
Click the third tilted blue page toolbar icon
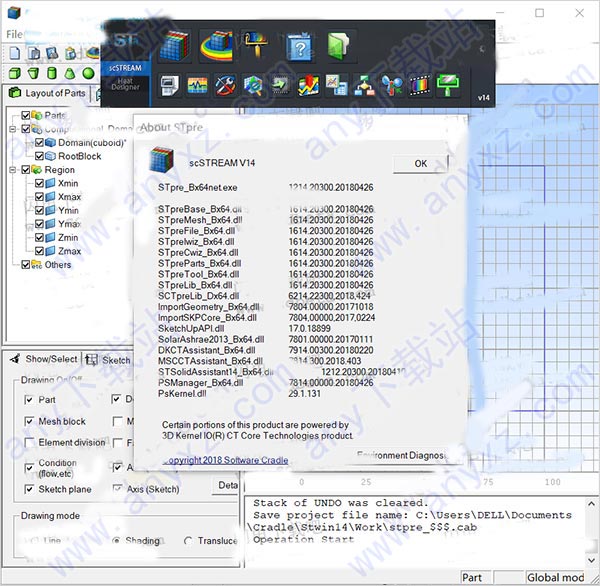coord(52,53)
